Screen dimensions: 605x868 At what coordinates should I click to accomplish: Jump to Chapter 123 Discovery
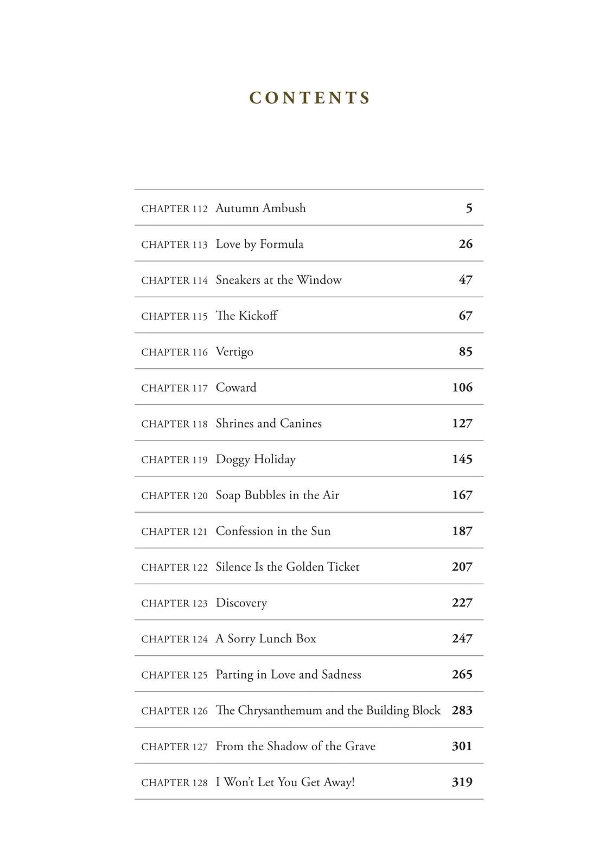(309, 602)
